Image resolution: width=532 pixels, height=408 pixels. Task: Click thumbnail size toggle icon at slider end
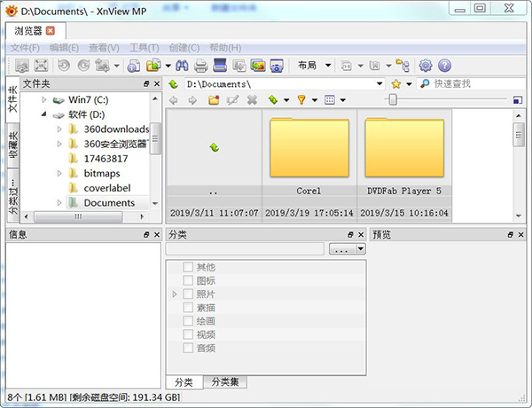(x=518, y=100)
